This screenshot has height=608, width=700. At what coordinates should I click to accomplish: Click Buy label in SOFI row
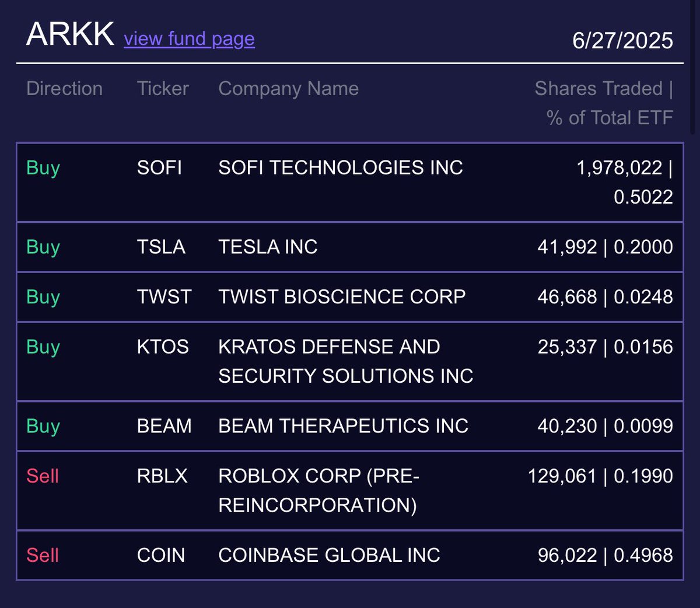click(43, 169)
